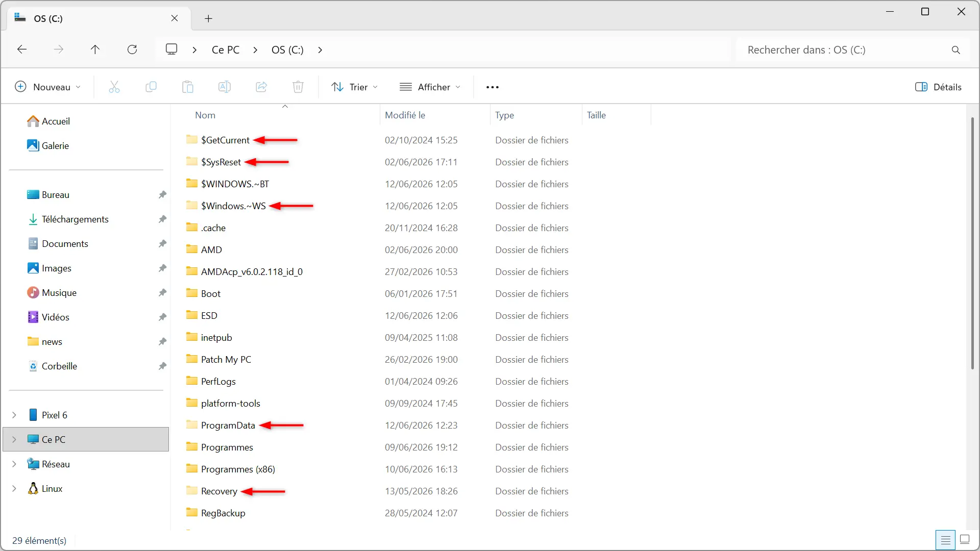Click the Copy icon in toolbar
The image size is (980, 551).
(x=151, y=87)
